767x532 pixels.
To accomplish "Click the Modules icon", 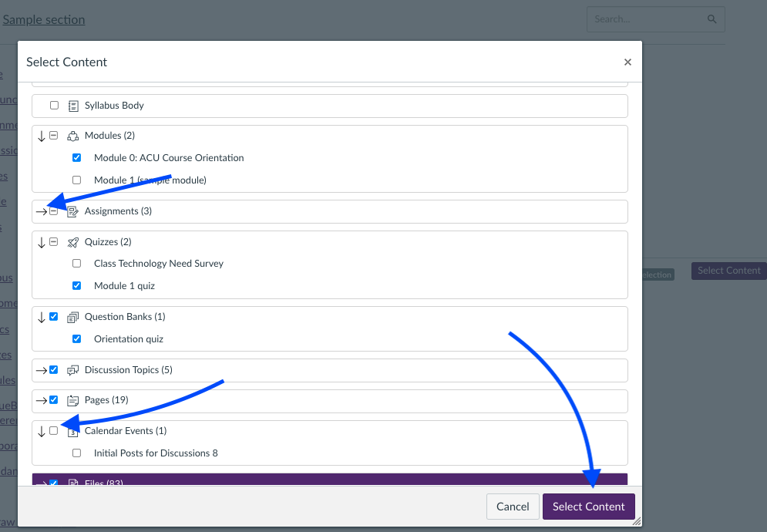I will tap(73, 136).
